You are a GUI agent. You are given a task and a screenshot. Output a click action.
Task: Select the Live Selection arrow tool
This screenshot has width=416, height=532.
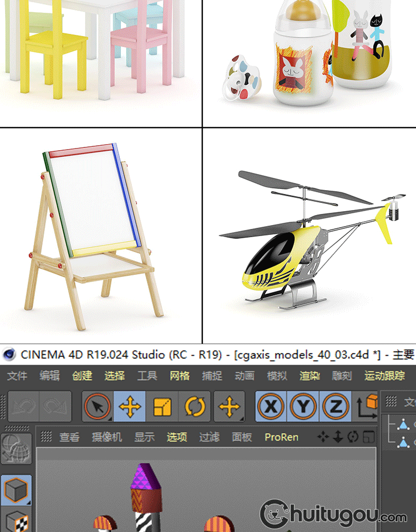click(98, 406)
